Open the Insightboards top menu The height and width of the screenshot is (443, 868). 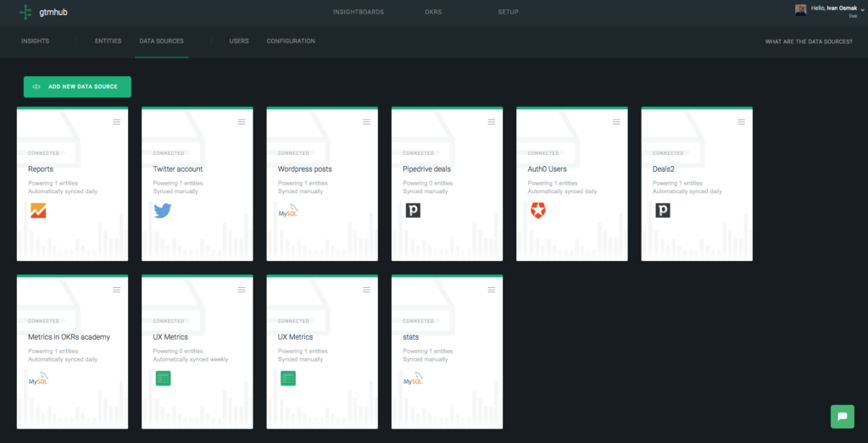tap(359, 12)
